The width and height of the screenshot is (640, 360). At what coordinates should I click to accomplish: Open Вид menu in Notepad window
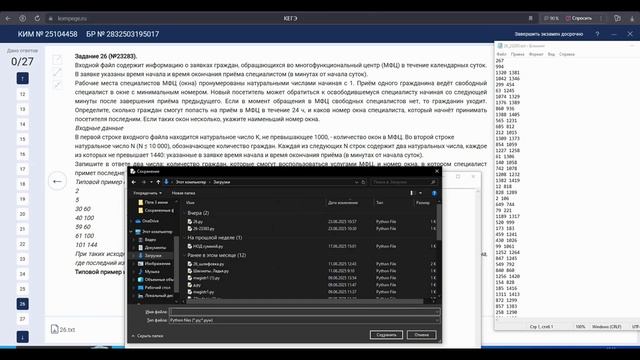coord(551,54)
